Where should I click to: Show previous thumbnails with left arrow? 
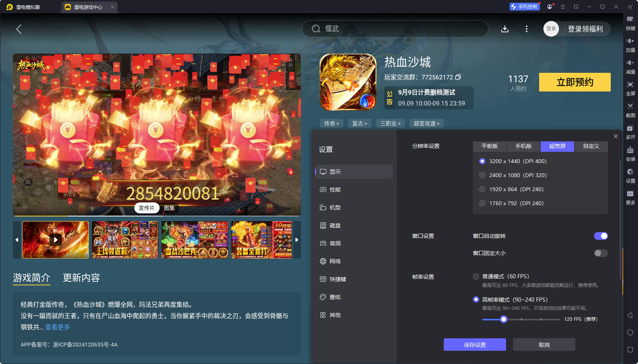click(x=17, y=240)
